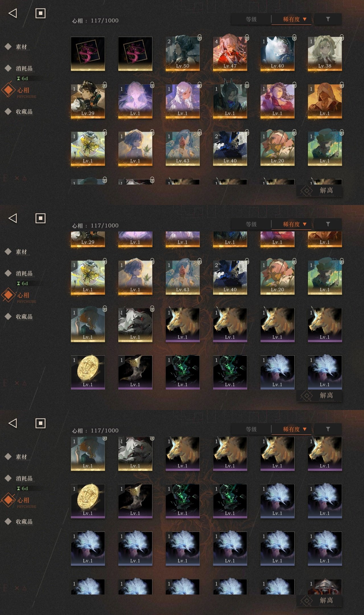Switch to the 收藏品 tab
Screen dimensions: 364x615
point(24,112)
